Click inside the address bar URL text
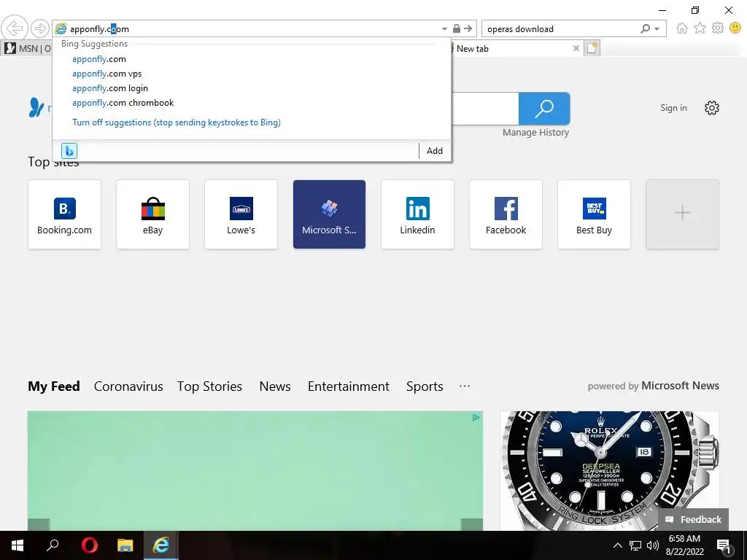The image size is (747, 560). (x=99, y=29)
